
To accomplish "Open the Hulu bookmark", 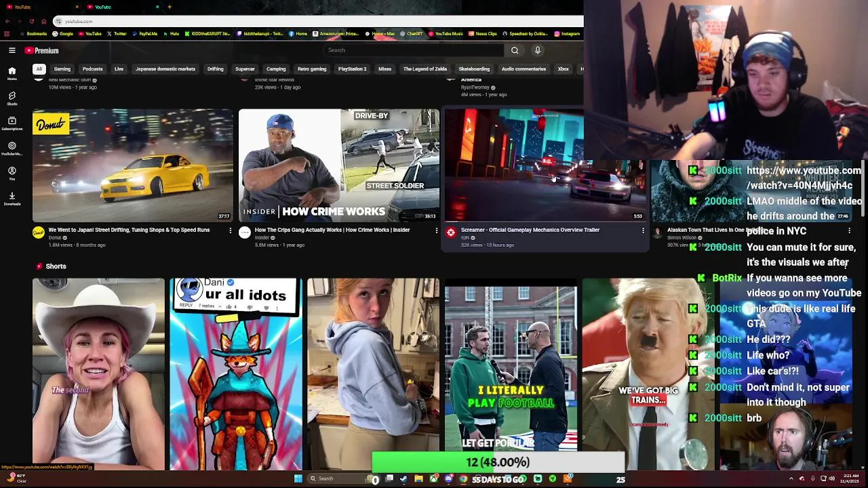I will coord(171,34).
